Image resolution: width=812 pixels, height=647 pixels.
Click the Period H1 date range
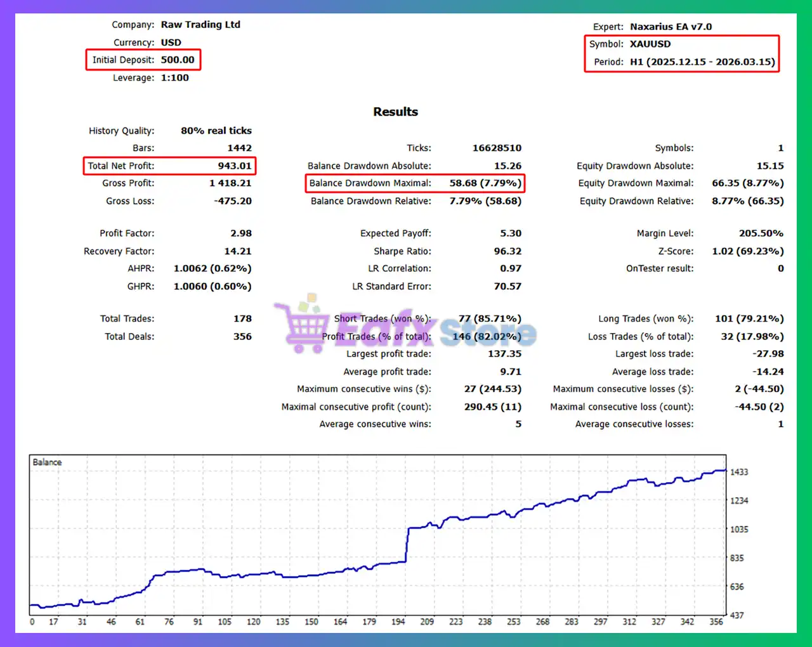[x=702, y=62]
